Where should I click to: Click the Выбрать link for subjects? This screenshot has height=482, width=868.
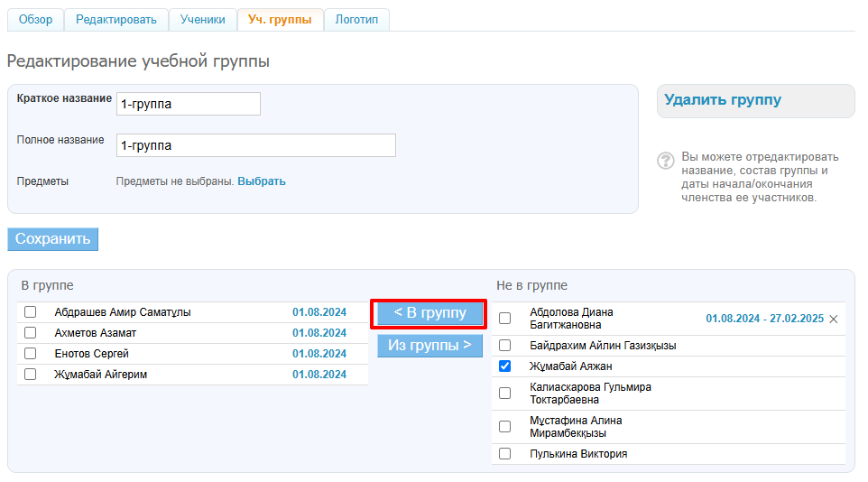[x=262, y=181]
